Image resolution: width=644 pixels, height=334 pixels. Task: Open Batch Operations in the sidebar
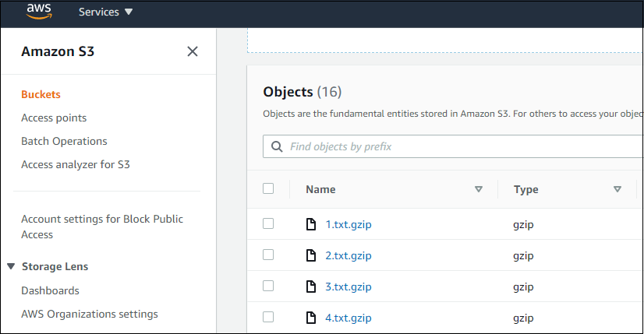[x=64, y=141]
